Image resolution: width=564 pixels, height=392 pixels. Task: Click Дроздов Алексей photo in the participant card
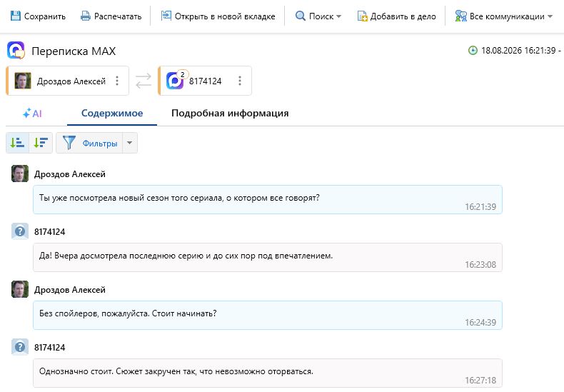click(x=23, y=81)
